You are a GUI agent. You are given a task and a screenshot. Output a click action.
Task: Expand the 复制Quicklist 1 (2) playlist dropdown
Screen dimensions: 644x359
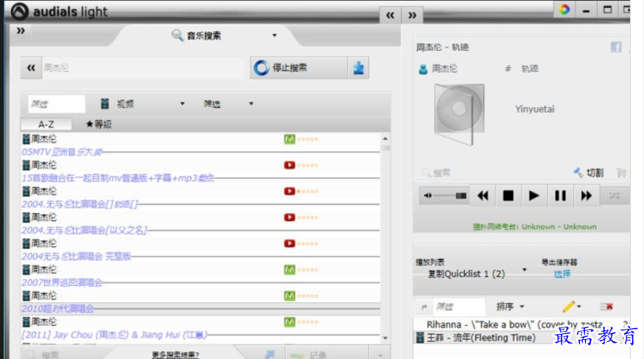pyautogui.click(x=525, y=270)
